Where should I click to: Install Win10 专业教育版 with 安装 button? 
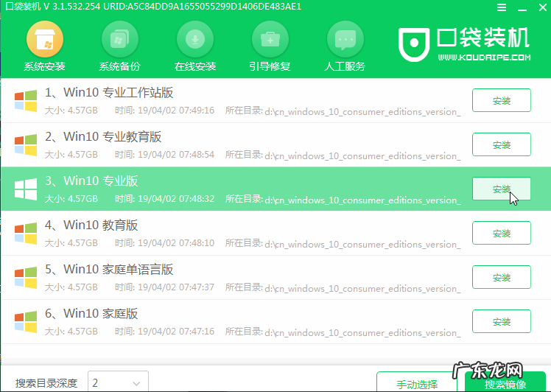point(502,144)
